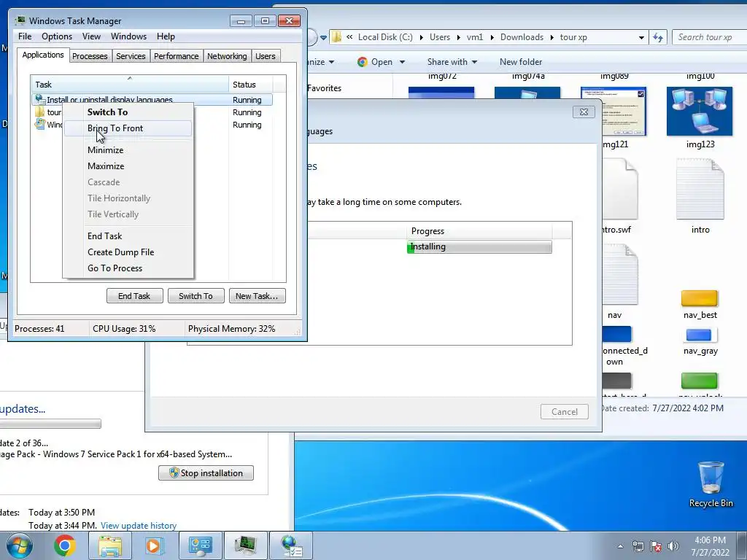Expand the Share with dropdown
This screenshot has height=560, width=747.
[x=474, y=62]
